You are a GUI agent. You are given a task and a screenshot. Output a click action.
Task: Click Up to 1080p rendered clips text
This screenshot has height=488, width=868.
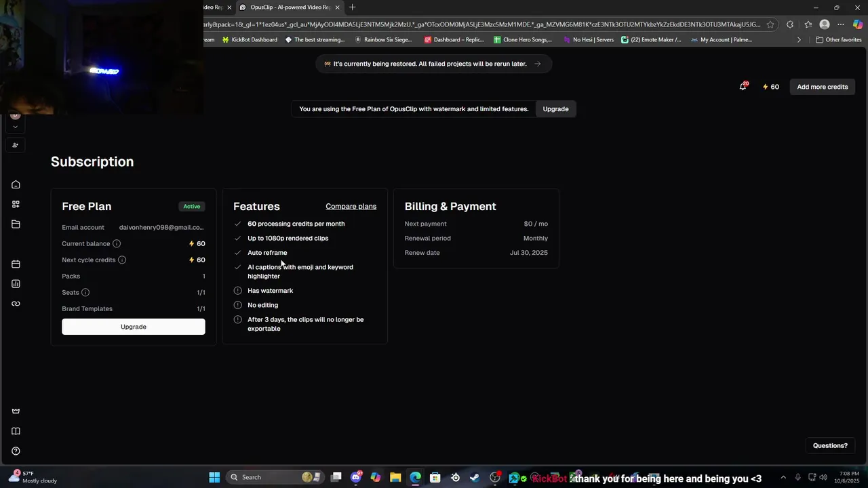click(288, 238)
